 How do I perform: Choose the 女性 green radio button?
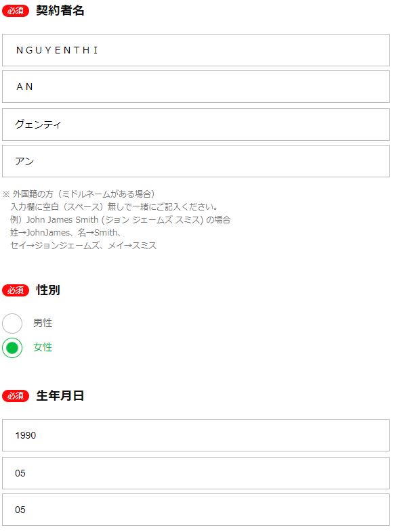coord(12,348)
